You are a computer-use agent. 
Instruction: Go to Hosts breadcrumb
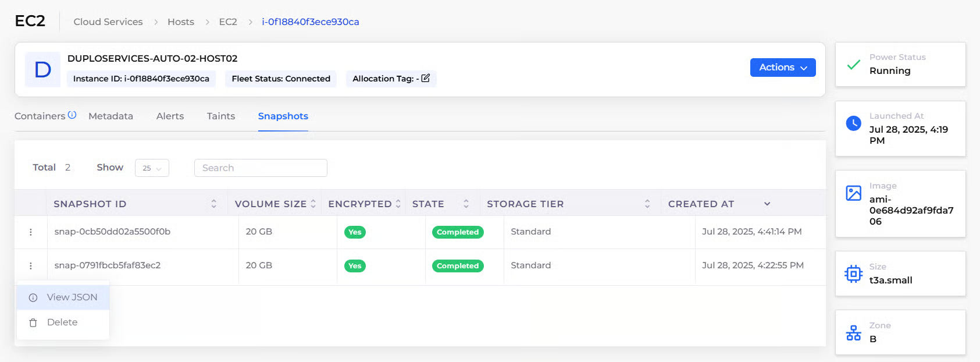pos(181,22)
